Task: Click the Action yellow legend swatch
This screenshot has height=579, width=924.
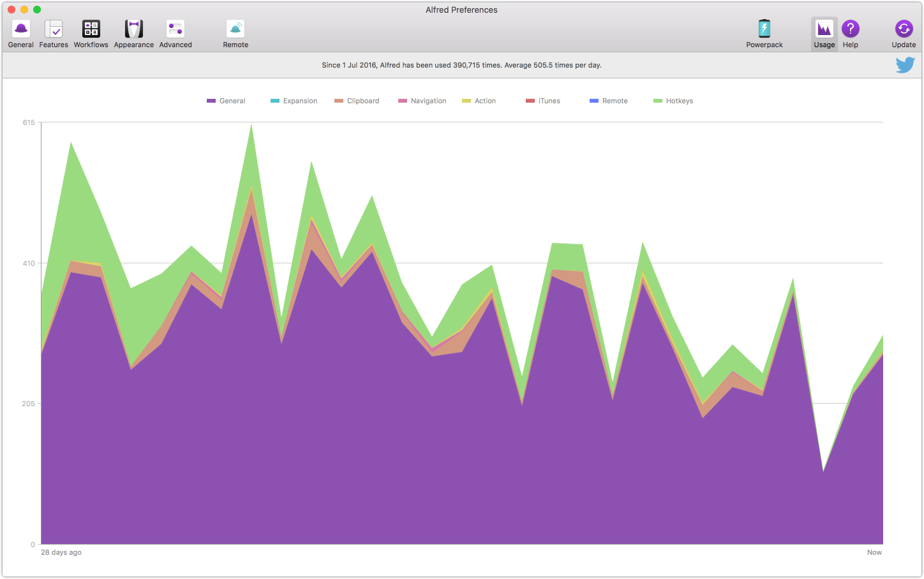Action: click(x=466, y=101)
